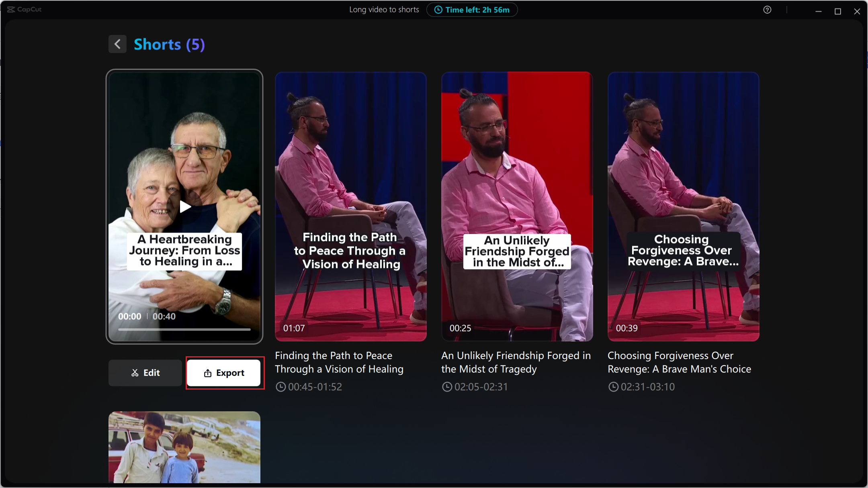This screenshot has height=488, width=868.
Task: Maximize the CapCut window
Action: 838,11
